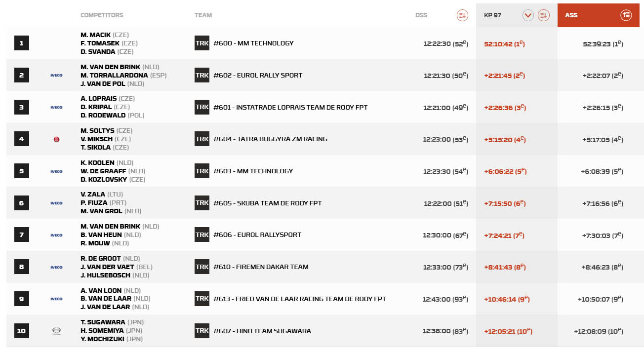Click the Iveco logo beside V. Zala
Image resolution: width=644 pixels, height=352 pixels.
coord(56,203)
